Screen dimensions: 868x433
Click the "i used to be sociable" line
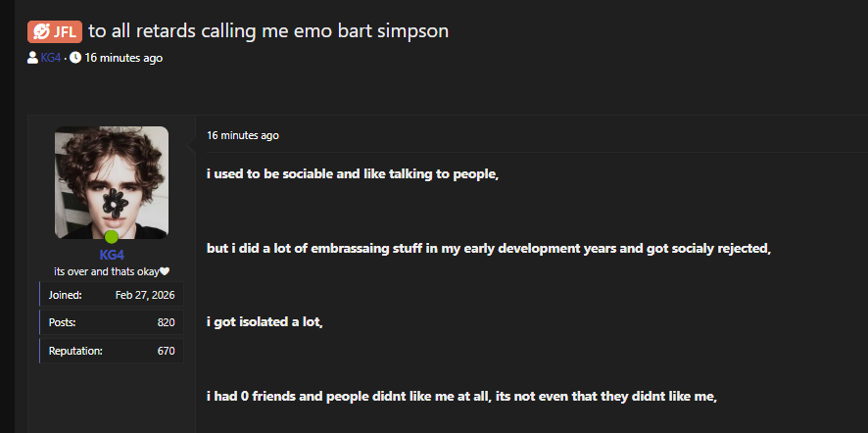(353, 174)
